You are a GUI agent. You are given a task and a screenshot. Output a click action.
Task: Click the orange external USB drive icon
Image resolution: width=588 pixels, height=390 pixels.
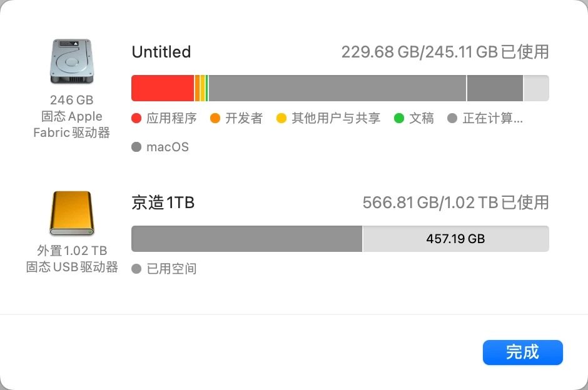(x=71, y=214)
